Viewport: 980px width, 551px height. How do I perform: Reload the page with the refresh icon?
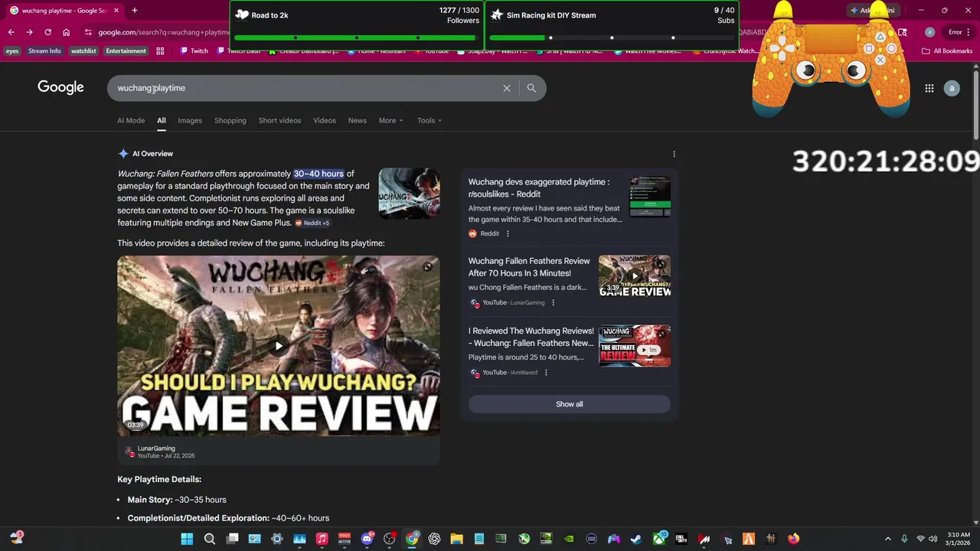point(47,32)
